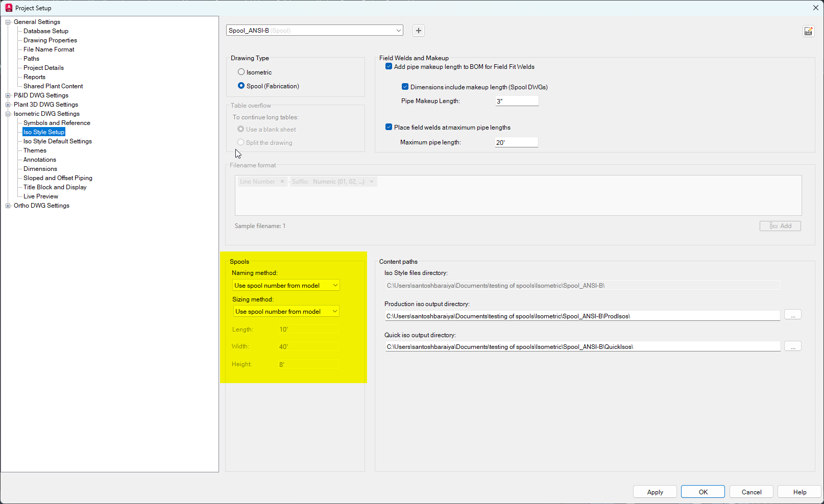Image resolution: width=824 pixels, height=504 pixels.
Task: Open the Spool_ANSI-B style dropdown
Action: coord(398,30)
